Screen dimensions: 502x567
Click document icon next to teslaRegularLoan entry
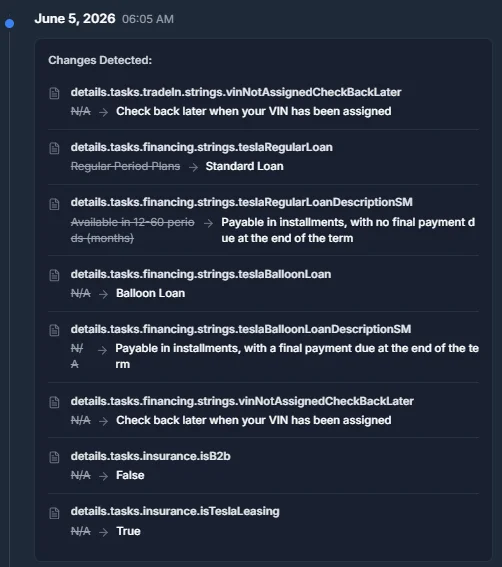point(54,148)
